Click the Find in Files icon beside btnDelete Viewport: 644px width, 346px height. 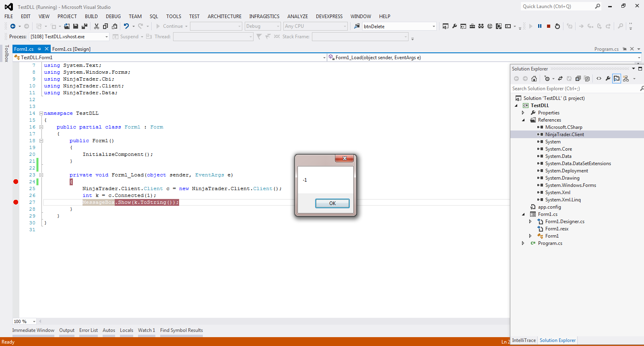(x=357, y=26)
